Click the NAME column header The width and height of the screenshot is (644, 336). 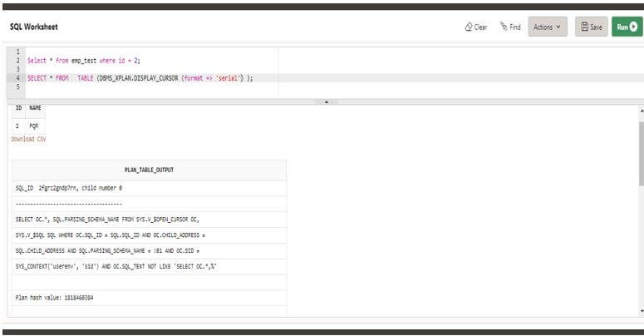(35, 108)
